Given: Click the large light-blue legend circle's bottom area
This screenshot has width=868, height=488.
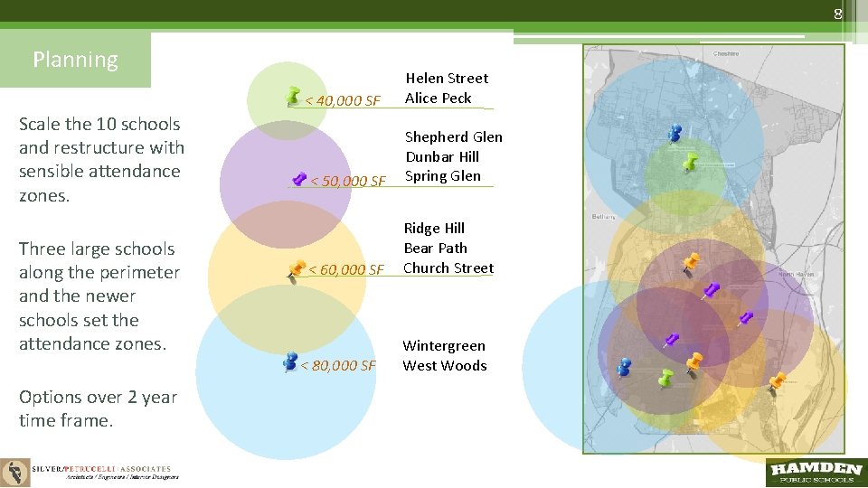Looking at the screenshot, I should pyautogui.click(x=286, y=432).
